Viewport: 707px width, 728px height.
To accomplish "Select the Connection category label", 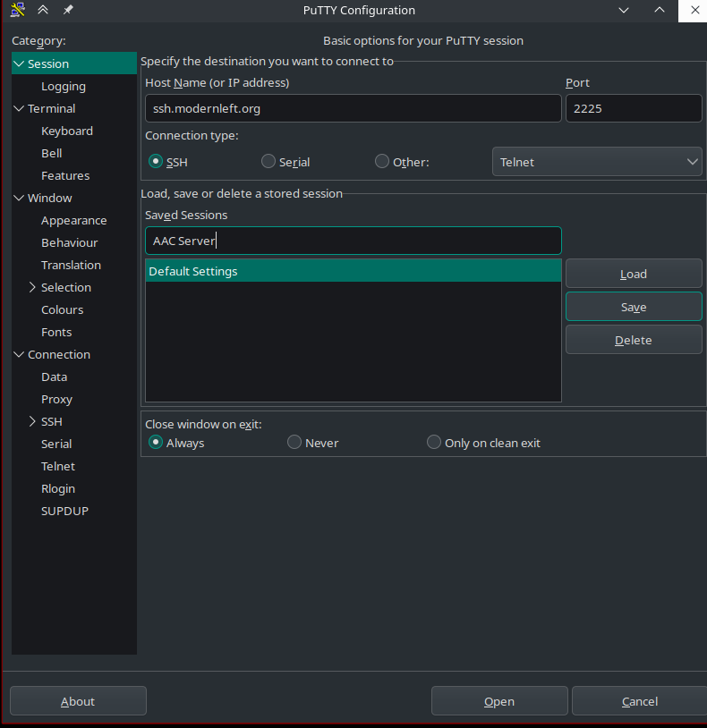I will (x=59, y=355).
